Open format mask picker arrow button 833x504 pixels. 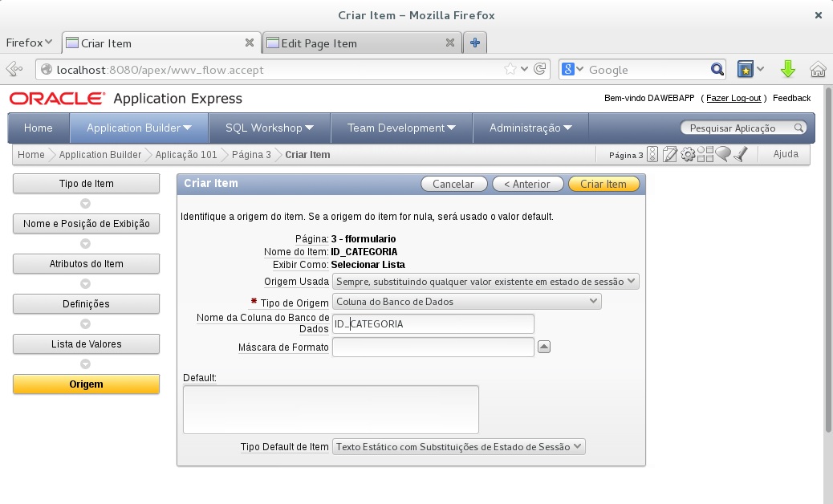543,347
